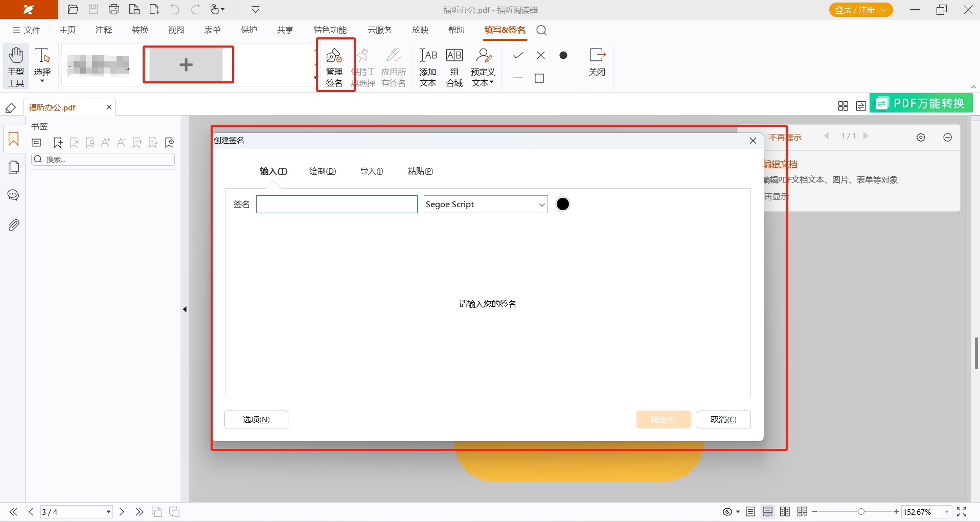980x522 pixels.
Task: Open the Attachments paperclip panel
Action: click(14, 225)
